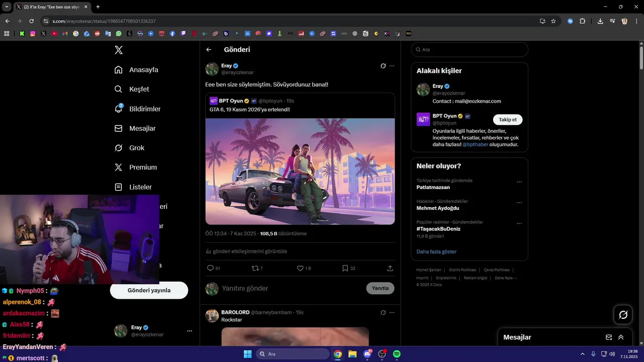644x362 pixels.
Task: Open the #TaşacakBuDeniz trend
Action: click(x=438, y=229)
